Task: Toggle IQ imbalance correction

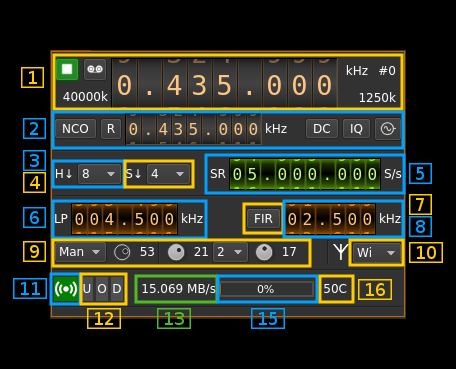Action: pyautogui.click(x=356, y=129)
